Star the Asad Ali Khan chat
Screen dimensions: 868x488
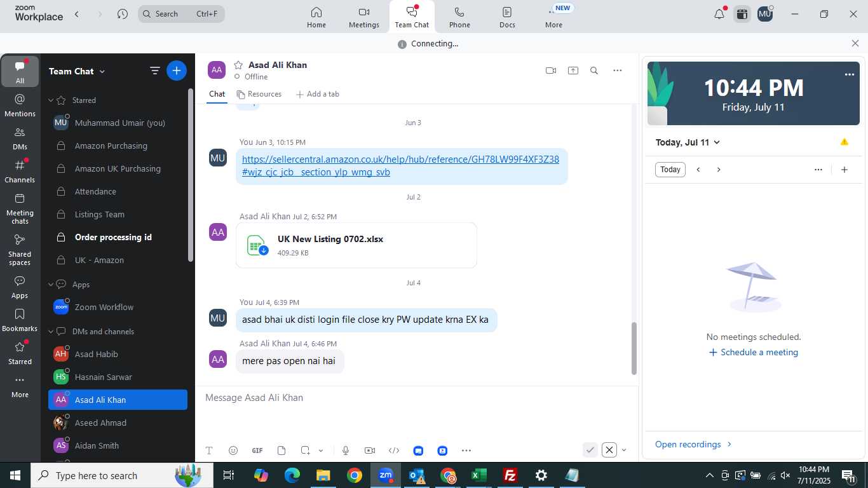[238, 65]
